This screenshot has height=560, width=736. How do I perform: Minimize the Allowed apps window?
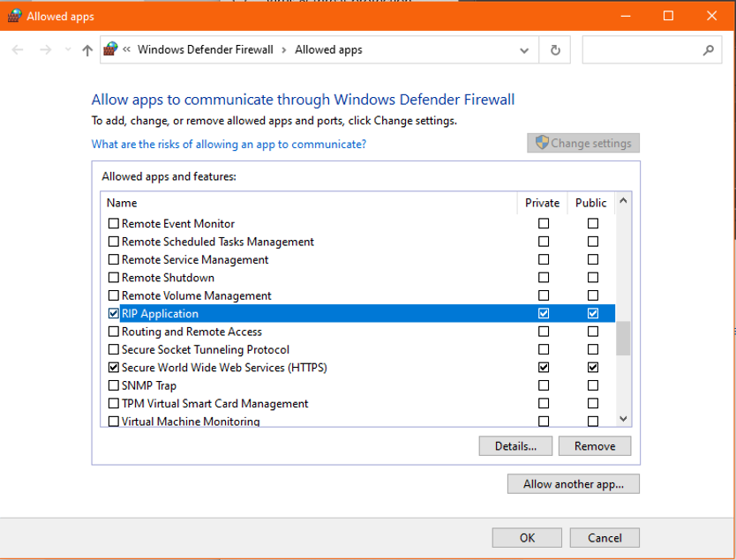[625, 16]
